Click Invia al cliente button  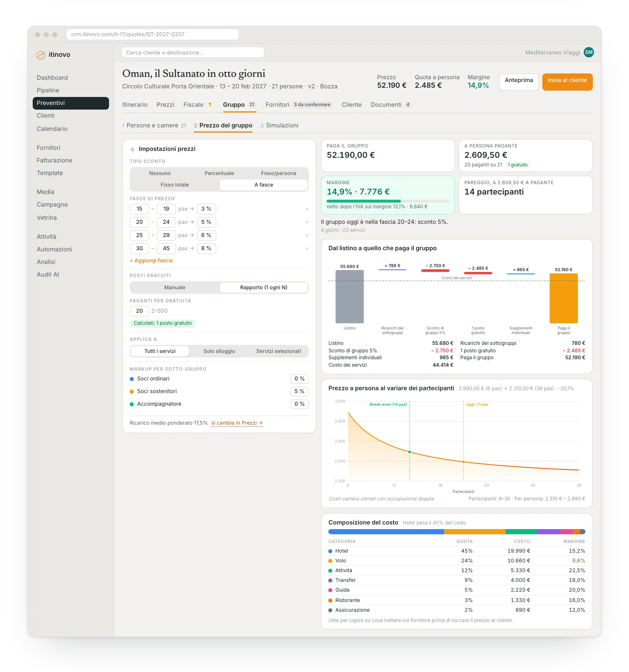point(567,82)
